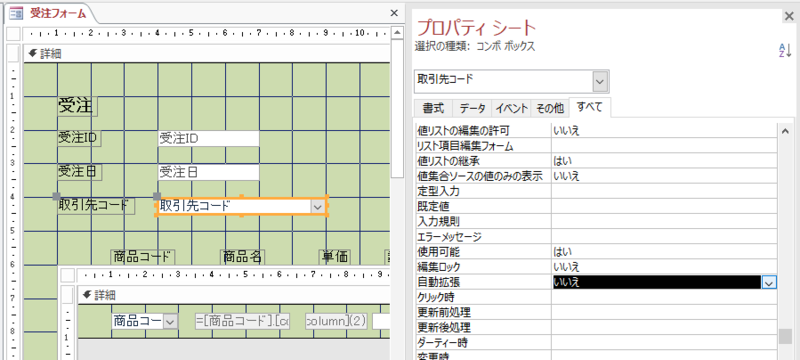Click the 受注日 text box
This screenshot has height=360, width=800.
[208, 172]
